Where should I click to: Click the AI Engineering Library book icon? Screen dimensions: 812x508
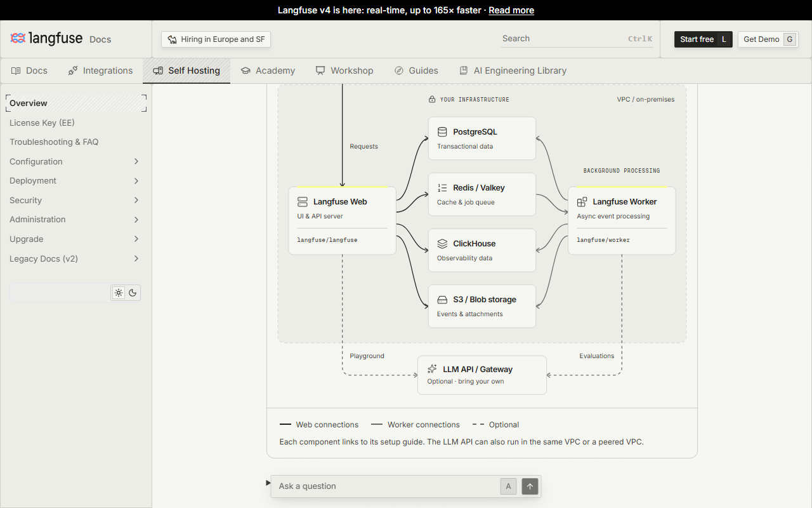pyautogui.click(x=464, y=70)
